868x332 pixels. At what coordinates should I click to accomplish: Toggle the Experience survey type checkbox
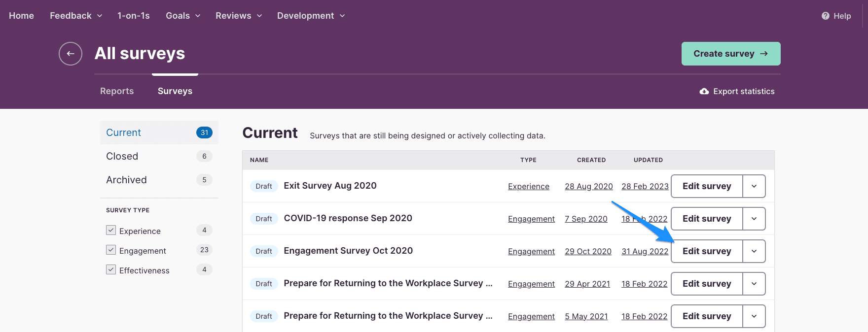111,230
